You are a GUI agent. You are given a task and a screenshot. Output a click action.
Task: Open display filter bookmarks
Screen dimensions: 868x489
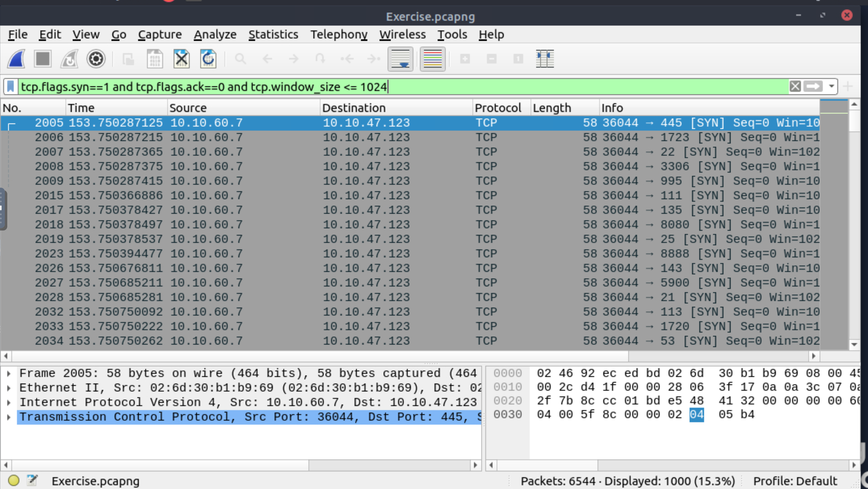[11, 87]
